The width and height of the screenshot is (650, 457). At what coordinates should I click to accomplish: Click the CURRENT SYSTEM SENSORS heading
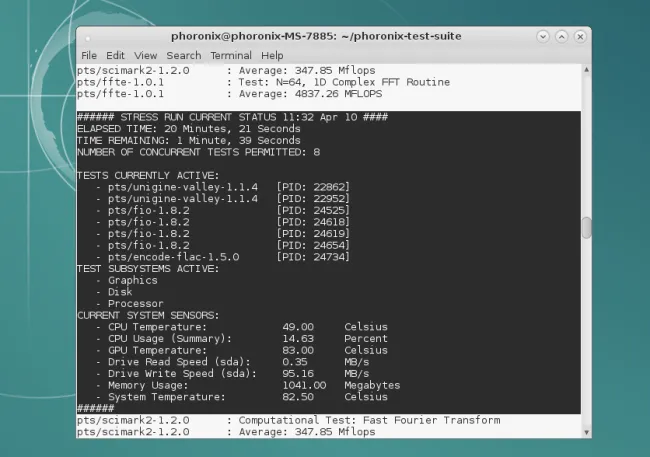pyautogui.click(x=148, y=315)
